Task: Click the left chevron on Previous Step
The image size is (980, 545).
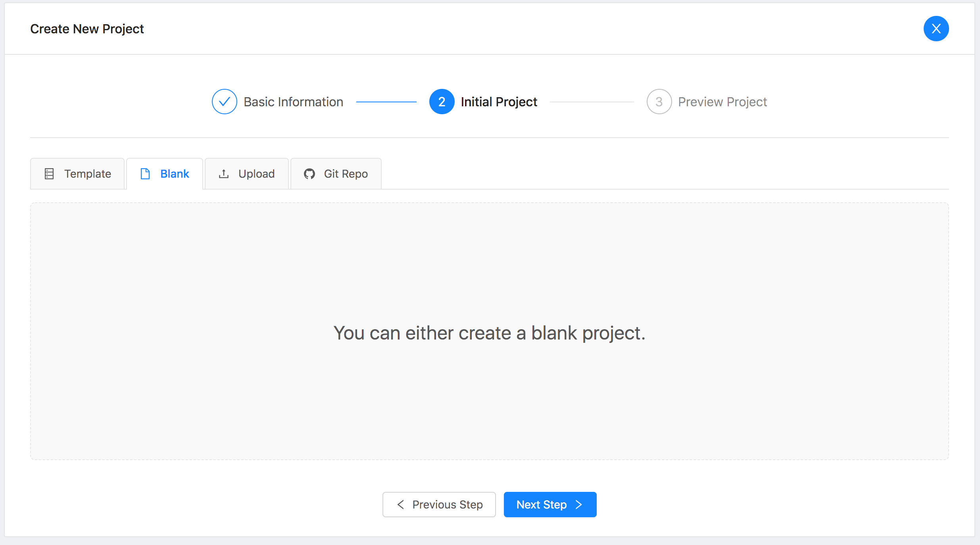Action: [401, 505]
